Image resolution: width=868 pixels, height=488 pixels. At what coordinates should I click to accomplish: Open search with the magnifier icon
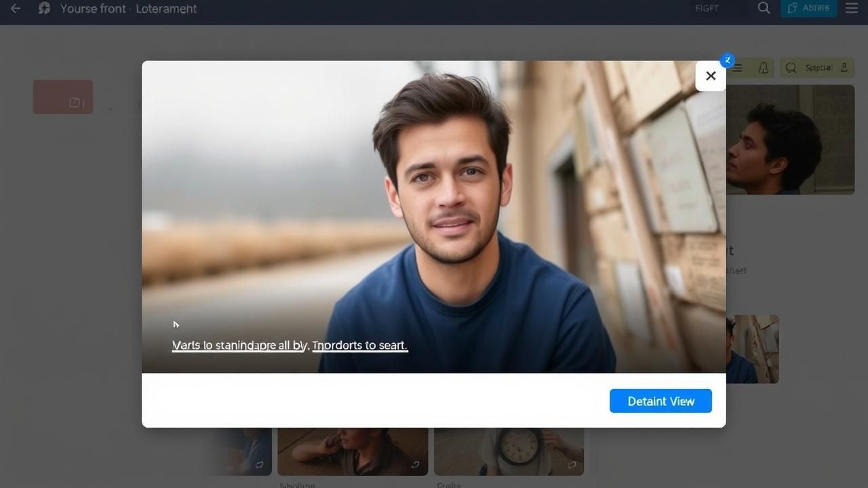(764, 8)
